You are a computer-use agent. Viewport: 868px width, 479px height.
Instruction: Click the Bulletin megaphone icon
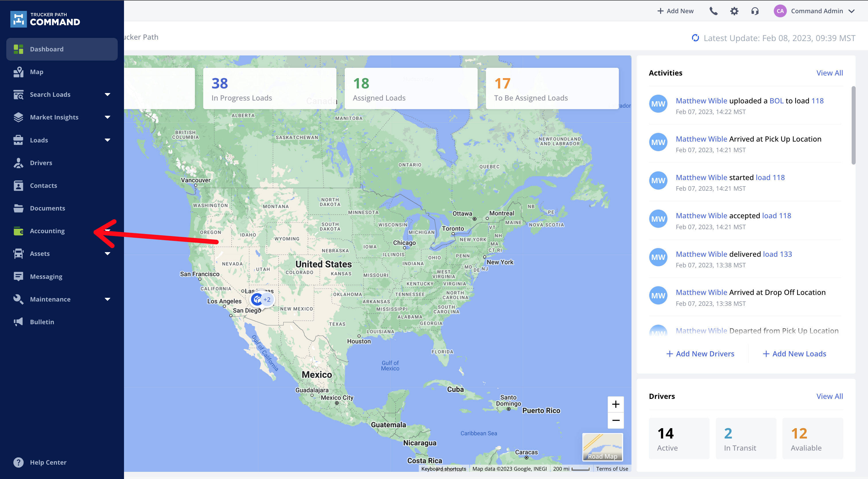pyautogui.click(x=19, y=322)
